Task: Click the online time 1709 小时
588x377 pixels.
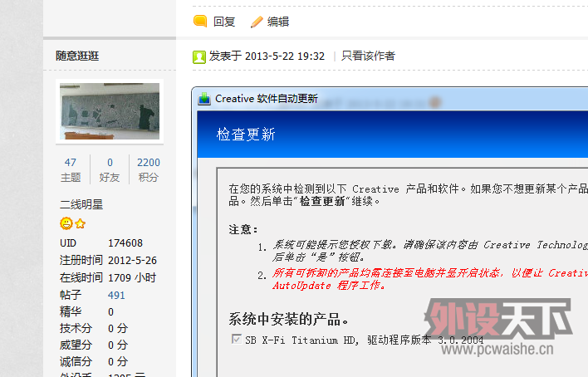Action: (x=132, y=277)
